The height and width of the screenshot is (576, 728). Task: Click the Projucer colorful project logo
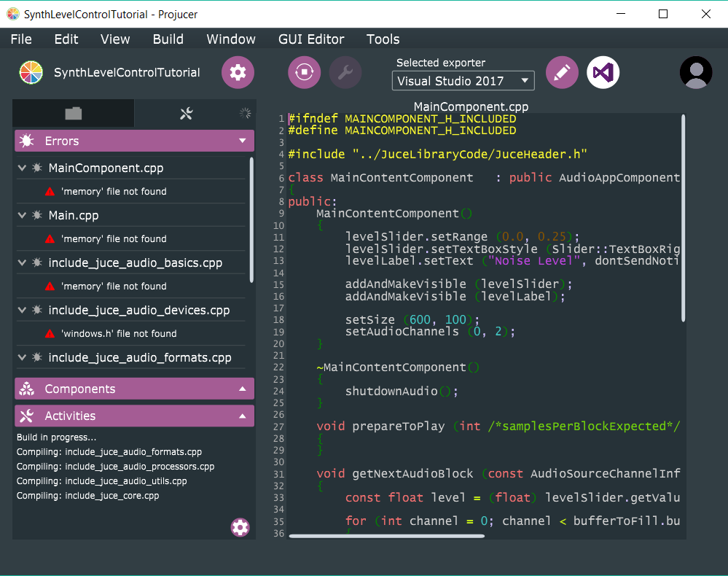tap(31, 72)
